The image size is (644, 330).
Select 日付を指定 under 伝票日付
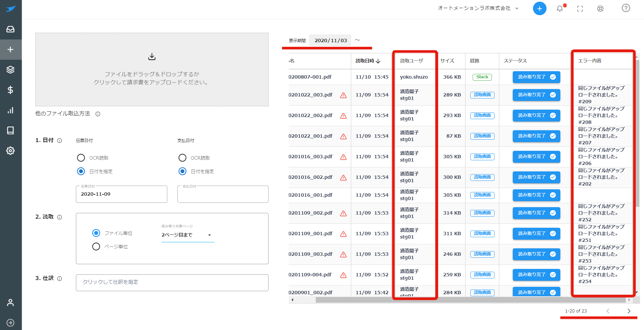click(x=81, y=171)
